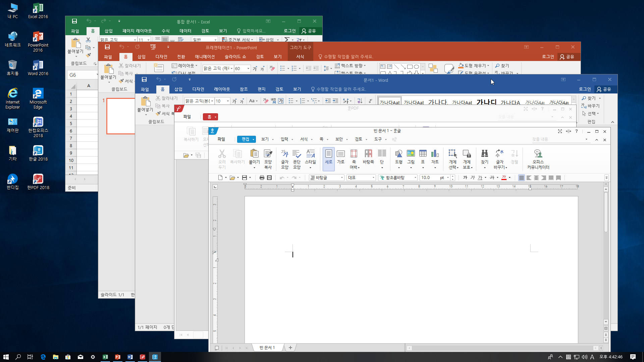644x362 pixels.
Task: Open Word font size dropdown showing 10
Action: click(x=228, y=101)
